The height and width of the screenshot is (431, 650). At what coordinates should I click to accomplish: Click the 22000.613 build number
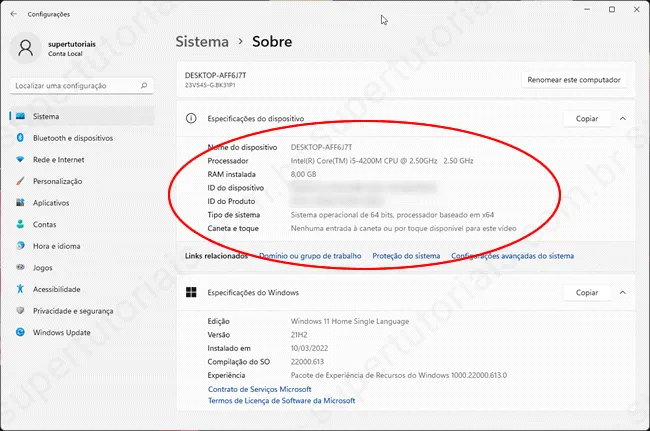[307, 362]
